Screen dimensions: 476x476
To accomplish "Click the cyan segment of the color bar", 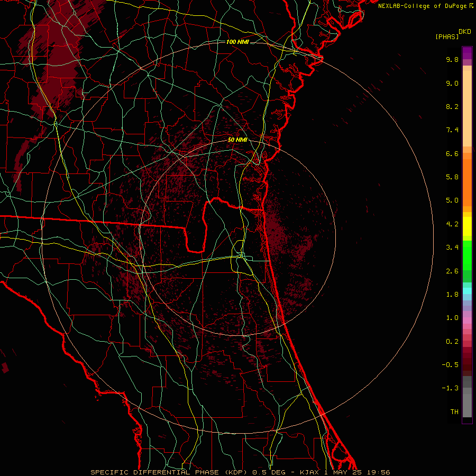I will tap(467, 290).
